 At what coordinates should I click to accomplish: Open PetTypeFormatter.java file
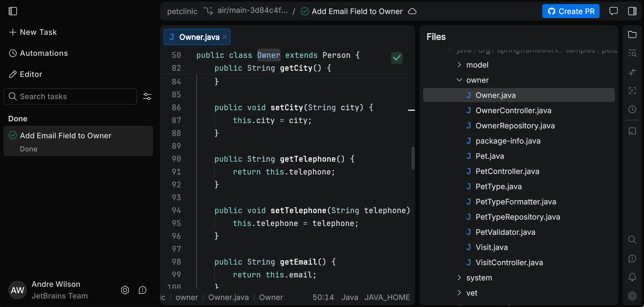[x=516, y=202]
